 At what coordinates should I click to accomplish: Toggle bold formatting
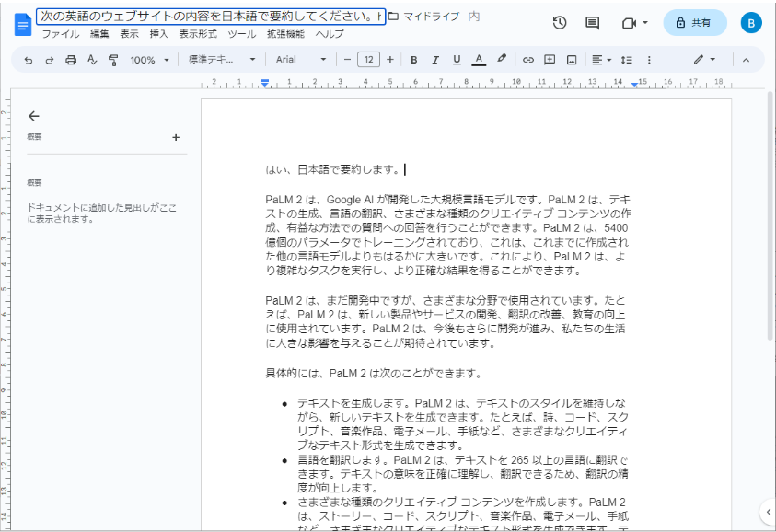pos(413,60)
